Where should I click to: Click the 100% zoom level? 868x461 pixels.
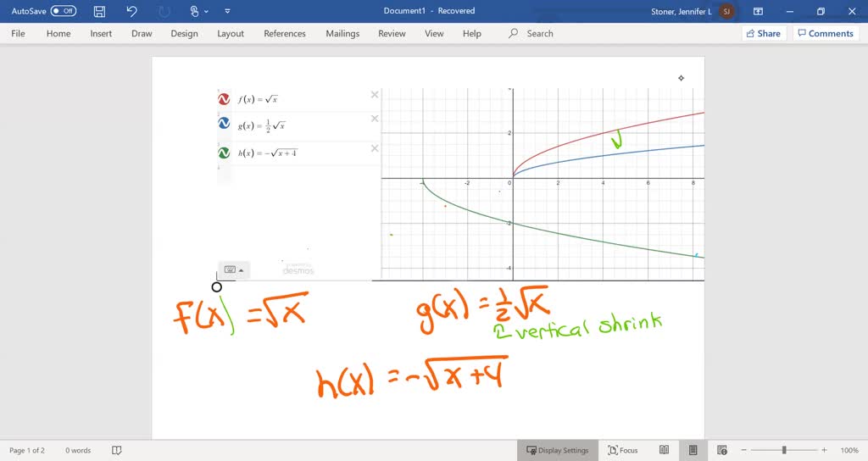pyautogui.click(x=849, y=450)
